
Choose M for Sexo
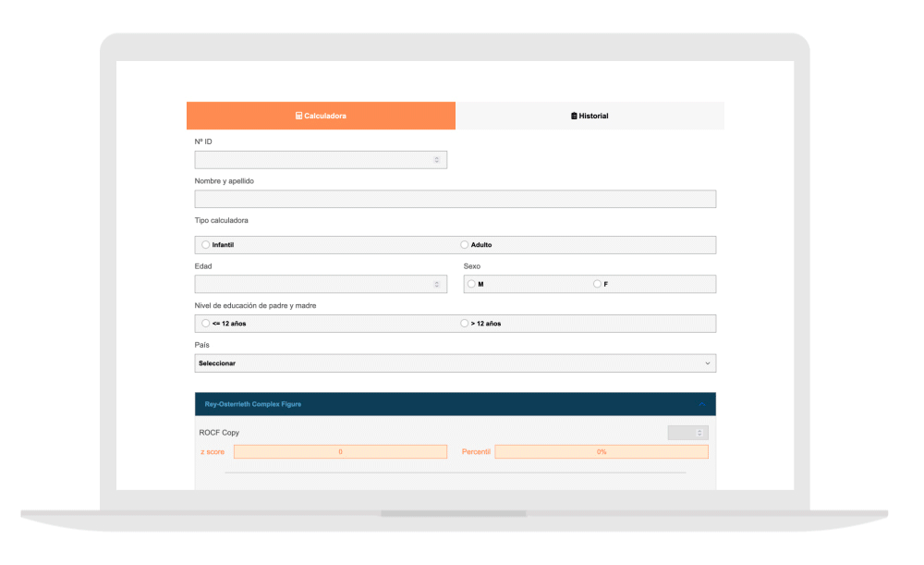tap(471, 284)
